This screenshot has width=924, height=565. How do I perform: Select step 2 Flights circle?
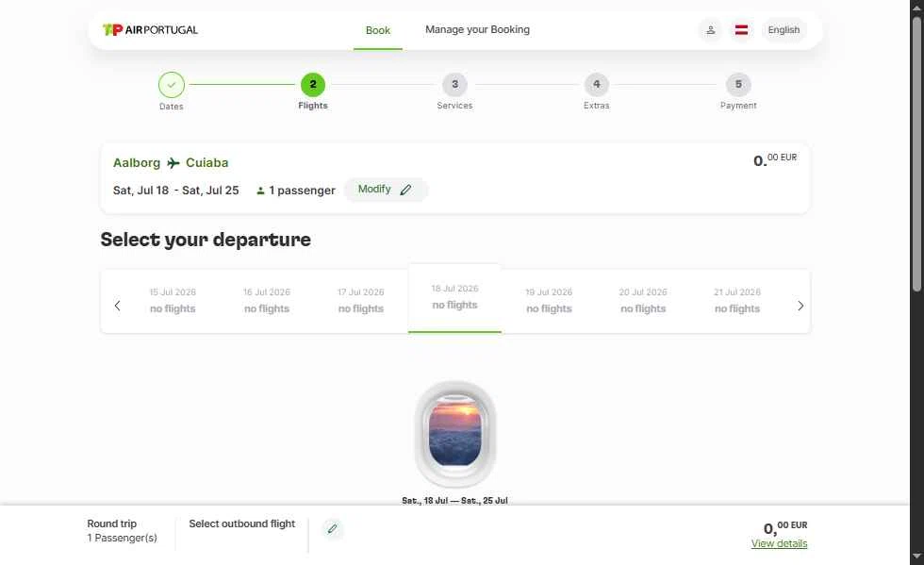[x=313, y=84]
